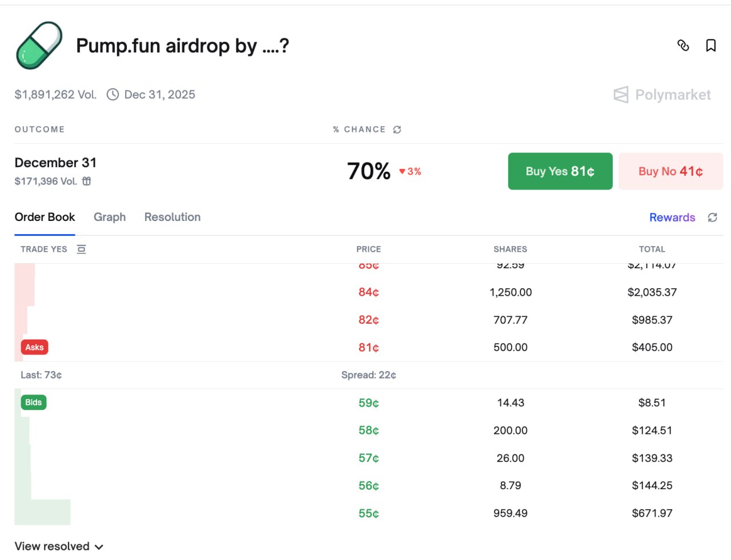731x560 pixels.
Task: Select the 59¢ bid price row
Action: 368,403
